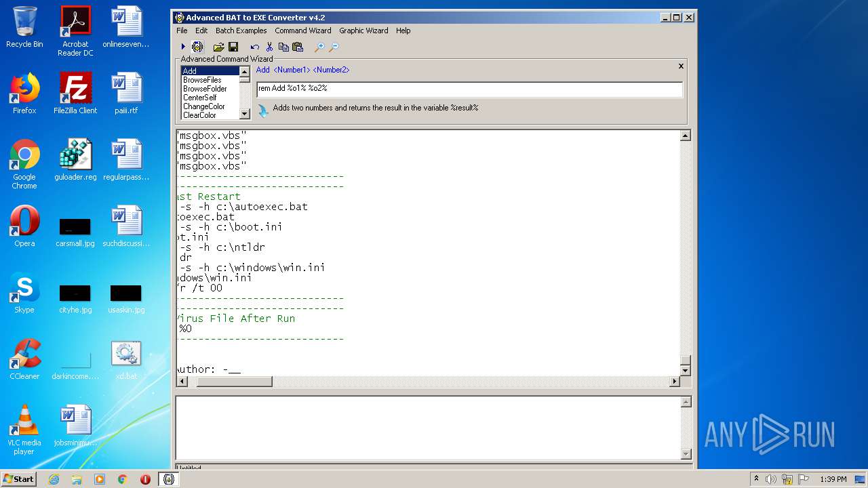Show hidden tray icons arrow

pyautogui.click(x=756, y=479)
